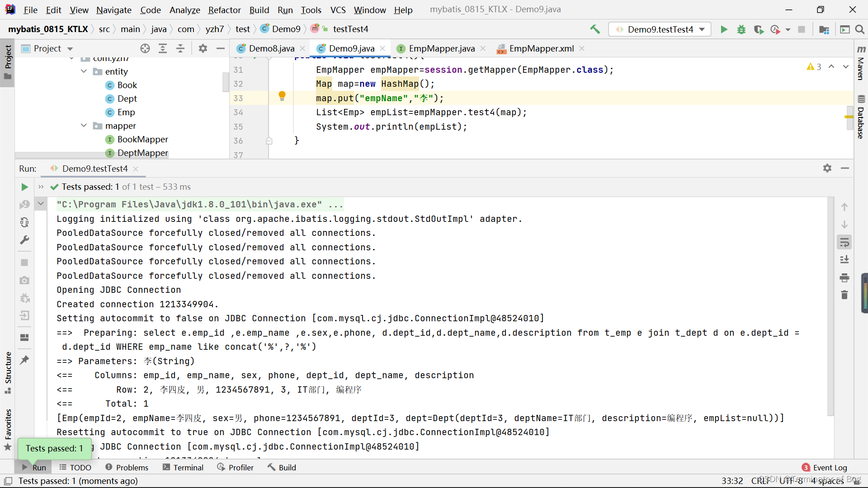Open Project panel settings gear
The height and width of the screenshot is (488, 868).
click(203, 48)
